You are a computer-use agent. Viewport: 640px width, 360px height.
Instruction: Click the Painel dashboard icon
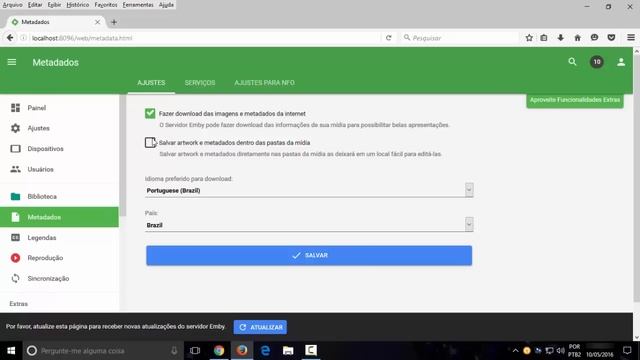coord(16,108)
